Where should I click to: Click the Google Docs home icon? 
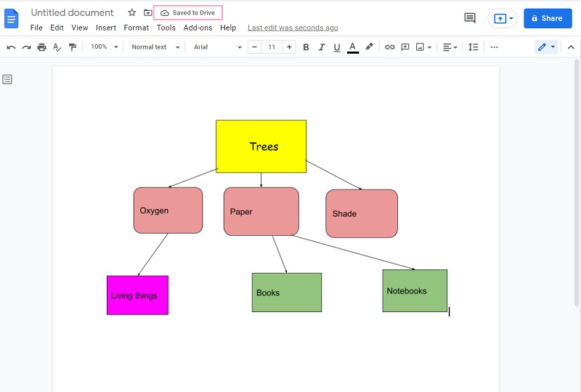coord(11,19)
